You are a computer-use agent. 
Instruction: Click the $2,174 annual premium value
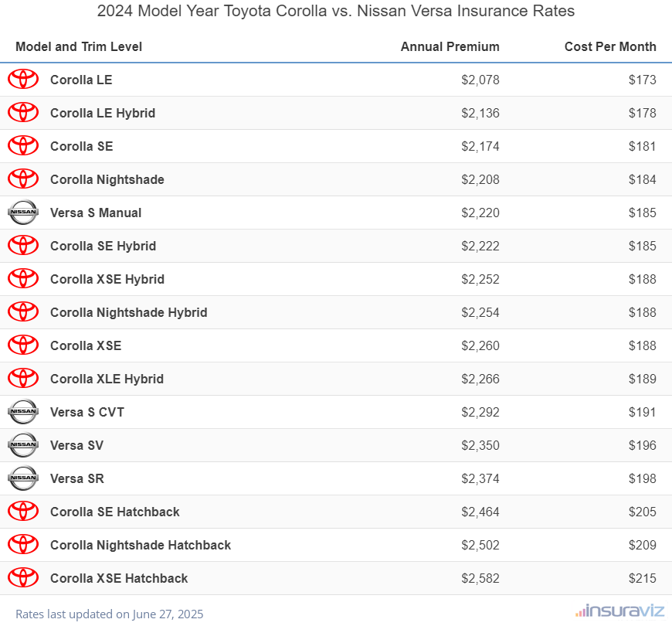coord(480,146)
